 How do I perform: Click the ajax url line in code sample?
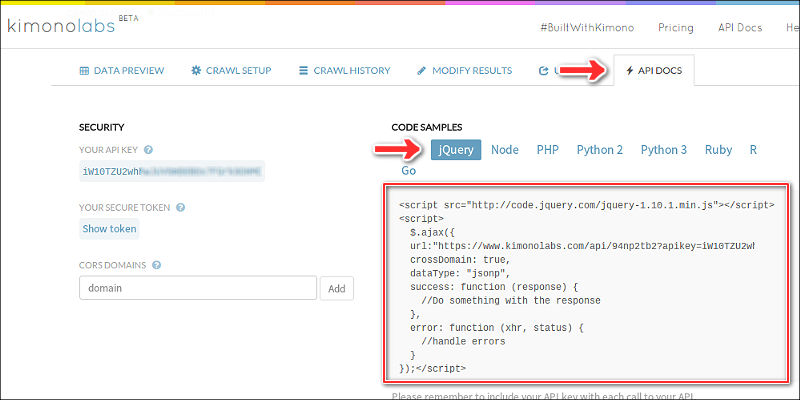click(x=582, y=246)
